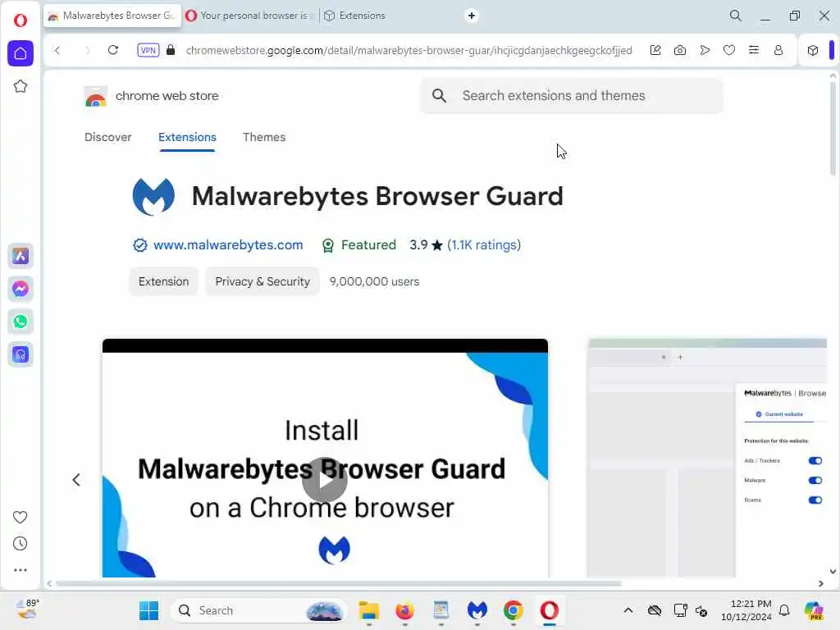840x630 pixels.
Task: Open WhatsApp in the Opera sidebar
Action: tap(21, 322)
